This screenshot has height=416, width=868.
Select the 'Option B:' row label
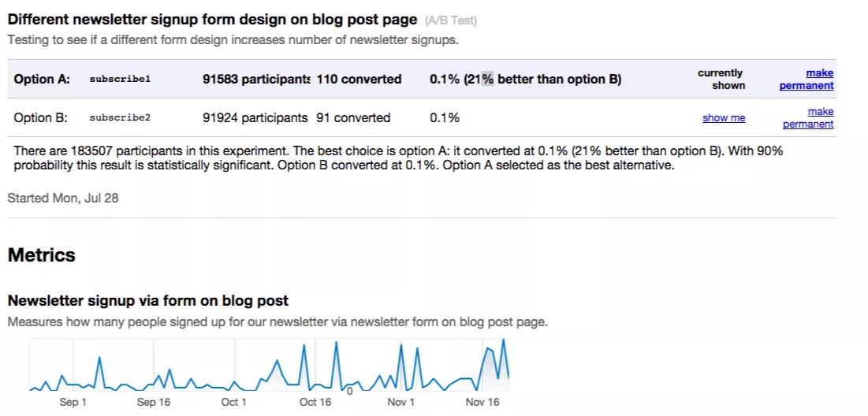point(41,118)
